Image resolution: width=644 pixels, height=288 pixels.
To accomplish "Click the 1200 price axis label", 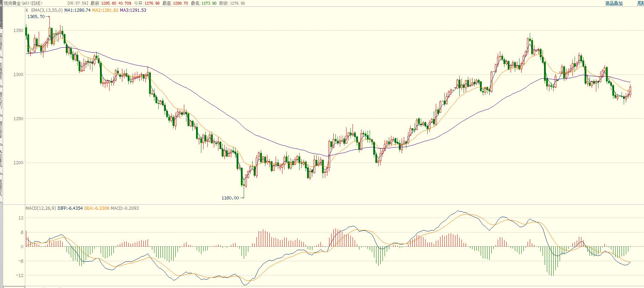I will click(x=18, y=163).
